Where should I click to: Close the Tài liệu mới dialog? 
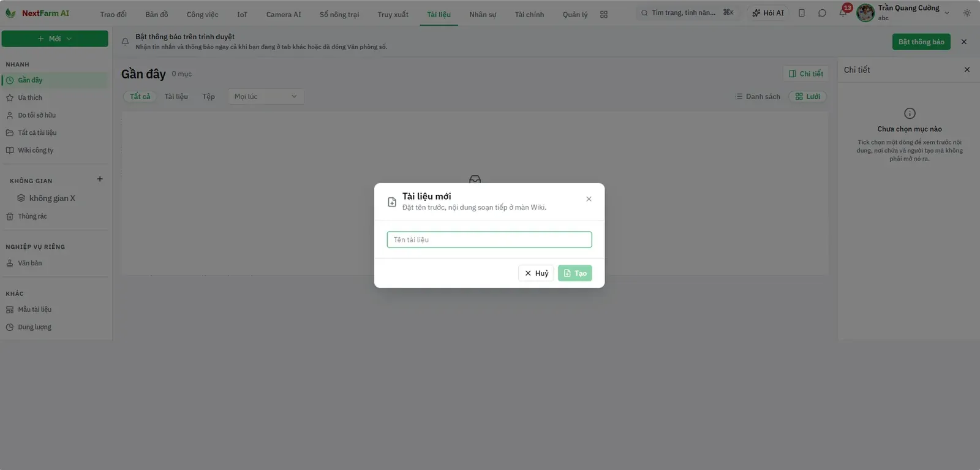click(x=589, y=199)
